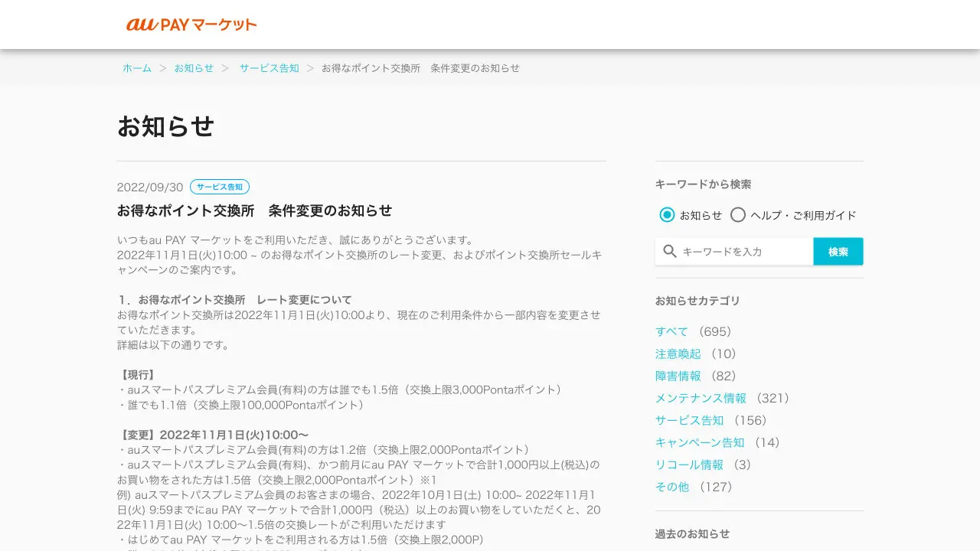This screenshot has width=980, height=551.
Task: Go to ホーム in the breadcrumb
Action: point(137,68)
